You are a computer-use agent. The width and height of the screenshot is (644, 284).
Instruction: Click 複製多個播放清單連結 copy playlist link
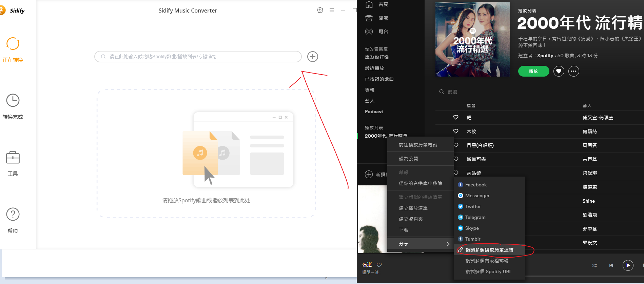(489, 250)
